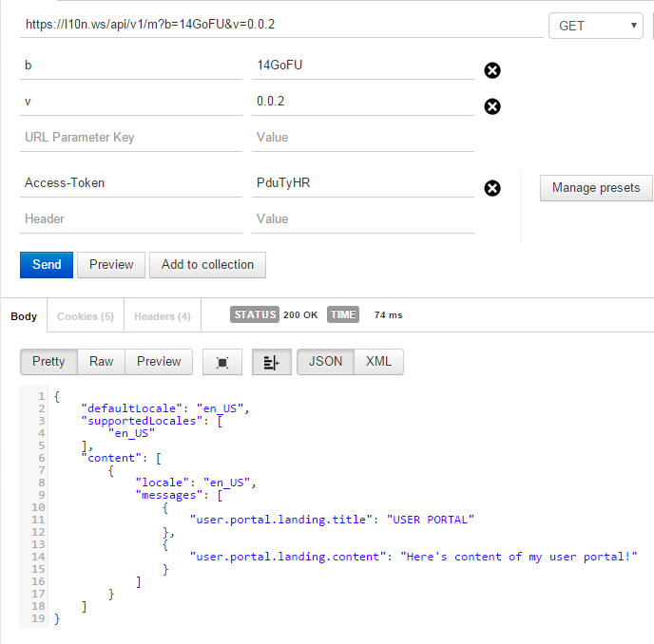
Task: Click the STATUS label badge
Action: [255, 314]
